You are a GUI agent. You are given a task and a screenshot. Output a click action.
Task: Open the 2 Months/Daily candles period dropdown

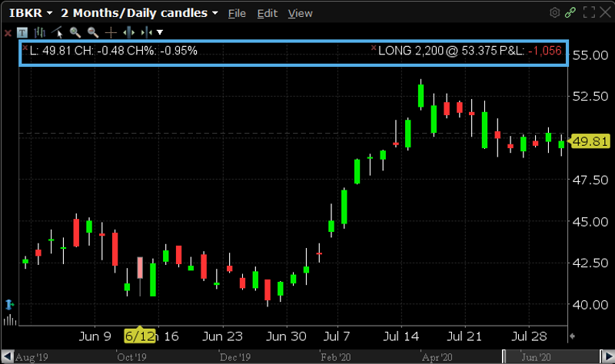[139, 13]
